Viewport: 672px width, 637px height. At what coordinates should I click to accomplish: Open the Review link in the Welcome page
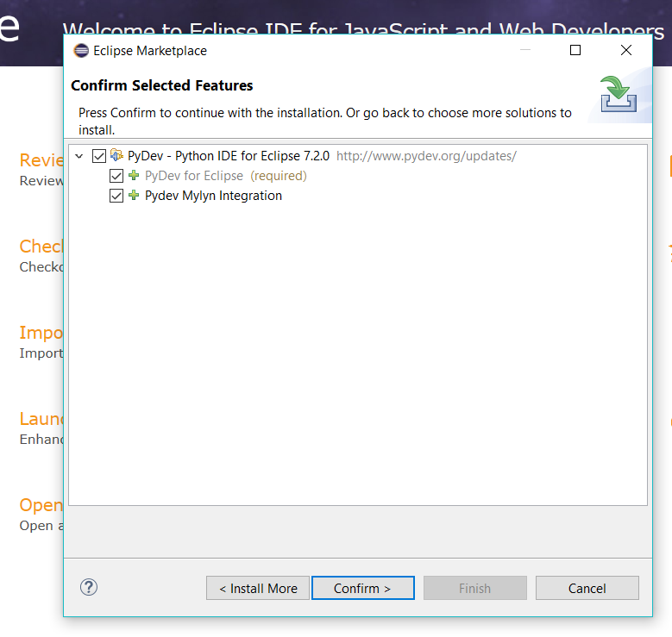click(41, 160)
